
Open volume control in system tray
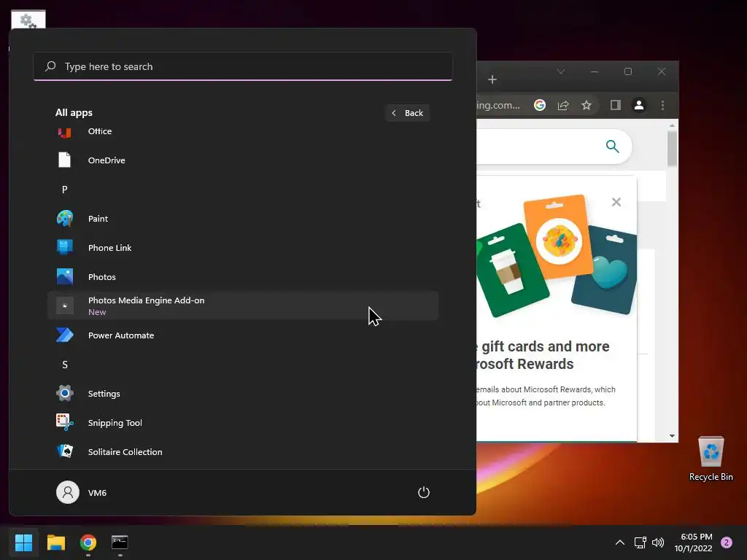click(658, 542)
